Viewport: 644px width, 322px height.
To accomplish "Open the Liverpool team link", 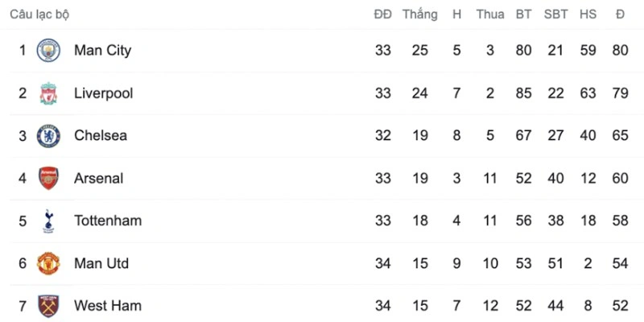I will [x=103, y=93].
